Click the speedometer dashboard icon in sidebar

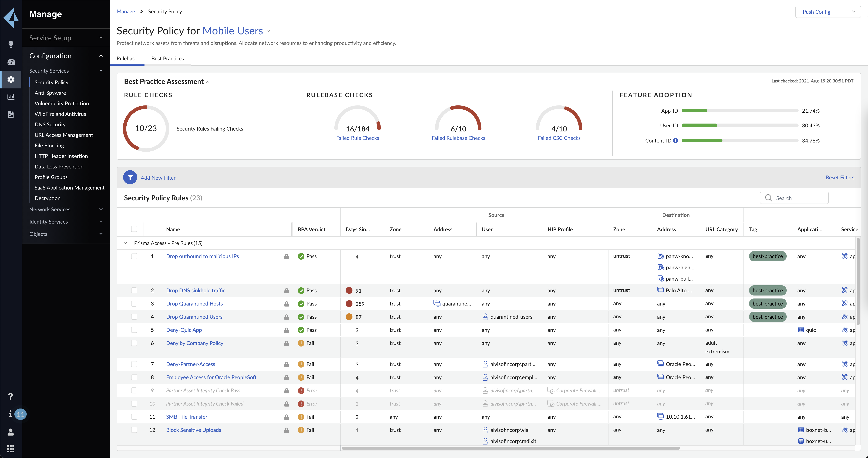click(11, 62)
